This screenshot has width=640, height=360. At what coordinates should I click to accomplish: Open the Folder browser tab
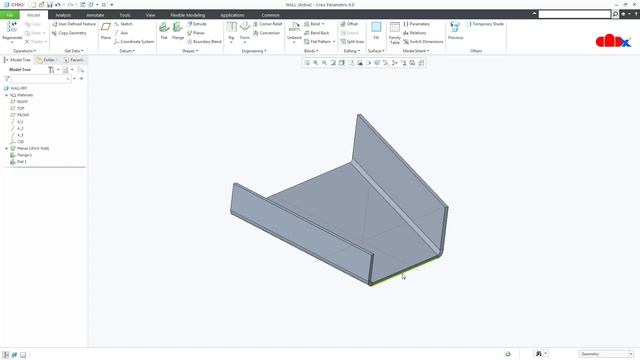click(47, 60)
